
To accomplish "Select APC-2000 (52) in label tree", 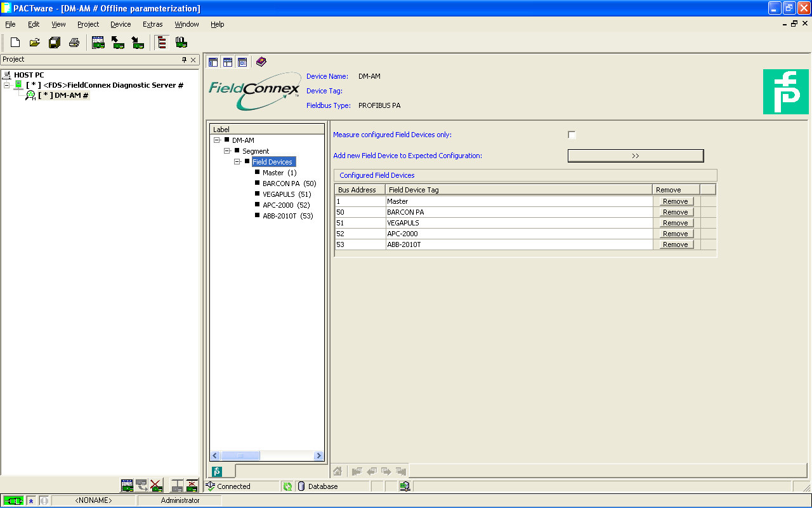I will [286, 205].
